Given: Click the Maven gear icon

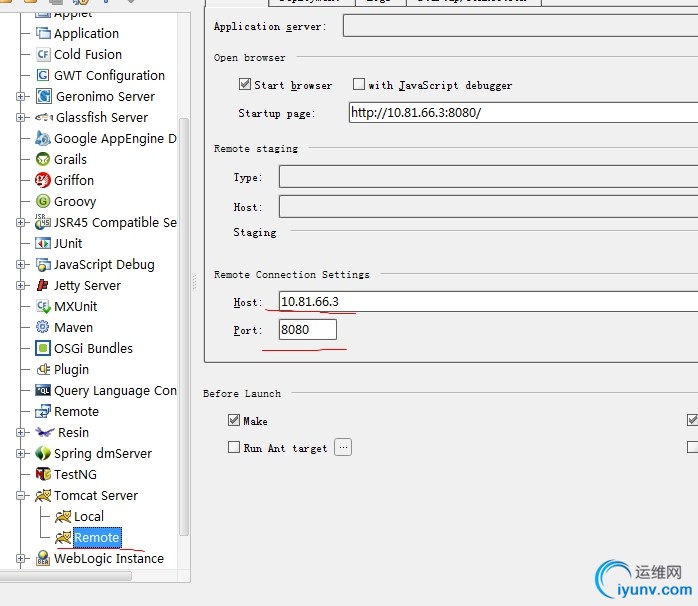Looking at the screenshot, I should click(43, 327).
